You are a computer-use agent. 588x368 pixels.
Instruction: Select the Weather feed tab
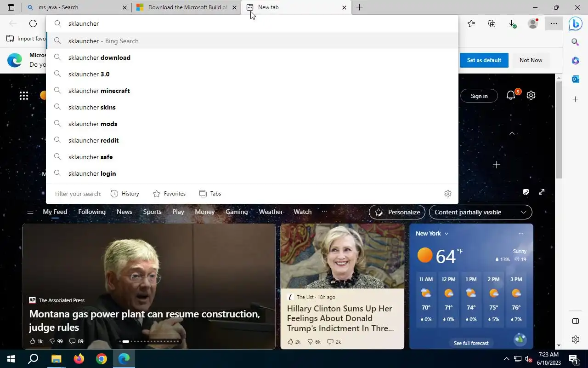[271, 212]
